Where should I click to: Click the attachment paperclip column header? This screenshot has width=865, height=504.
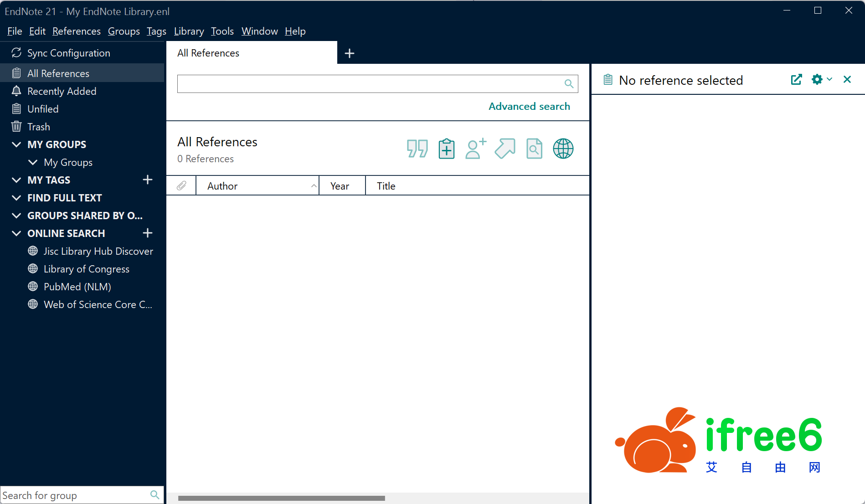[x=181, y=186]
